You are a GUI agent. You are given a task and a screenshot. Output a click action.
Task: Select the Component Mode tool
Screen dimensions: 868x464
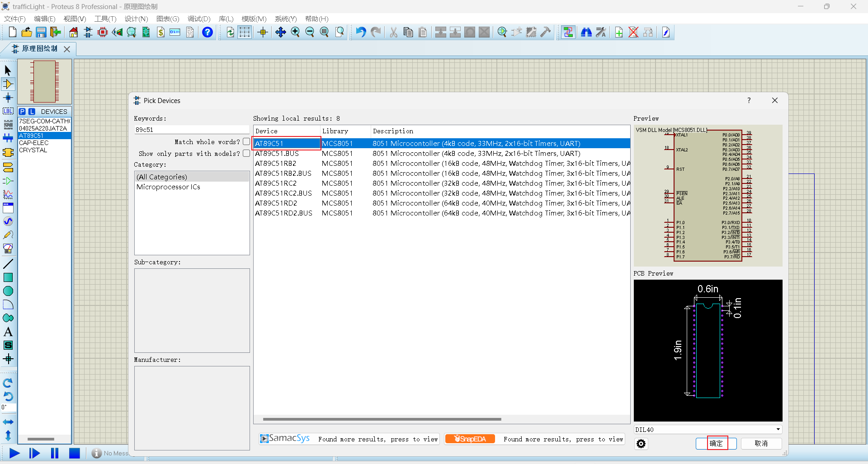[x=8, y=84]
